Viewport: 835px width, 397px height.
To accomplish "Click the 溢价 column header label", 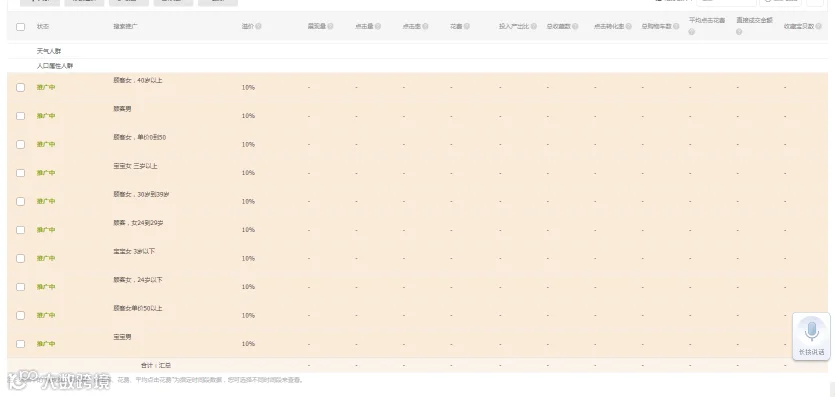I will [248, 26].
